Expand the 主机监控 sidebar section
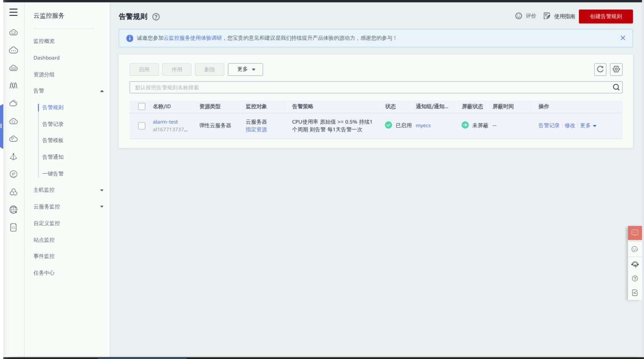 (x=102, y=190)
